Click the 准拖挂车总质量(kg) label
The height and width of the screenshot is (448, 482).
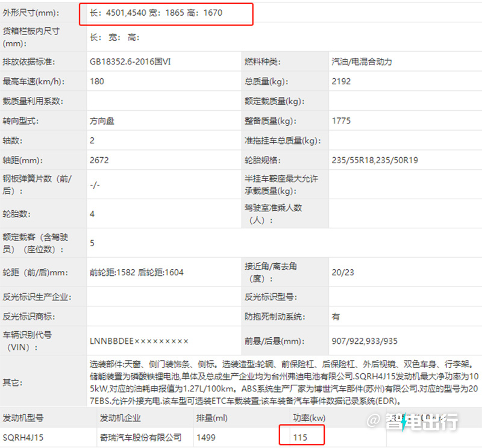(x=283, y=140)
